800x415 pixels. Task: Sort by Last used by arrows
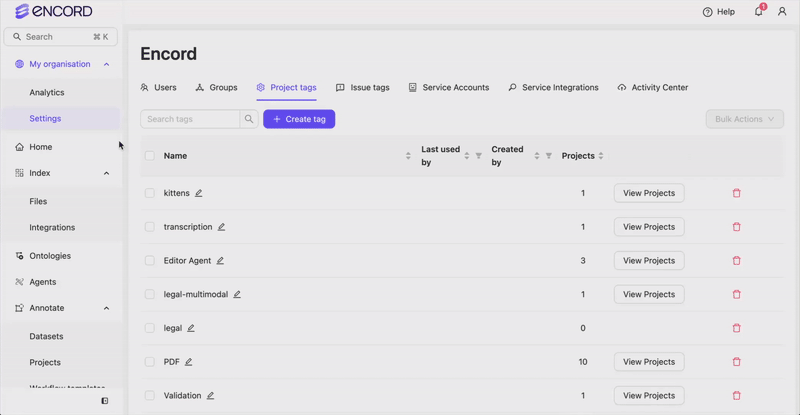[467, 156]
